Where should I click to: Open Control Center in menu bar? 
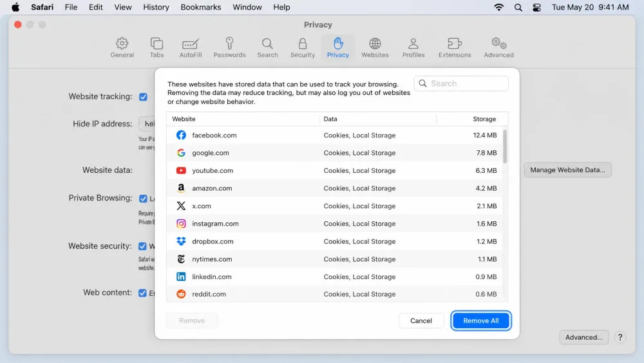pyautogui.click(x=537, y=7)
